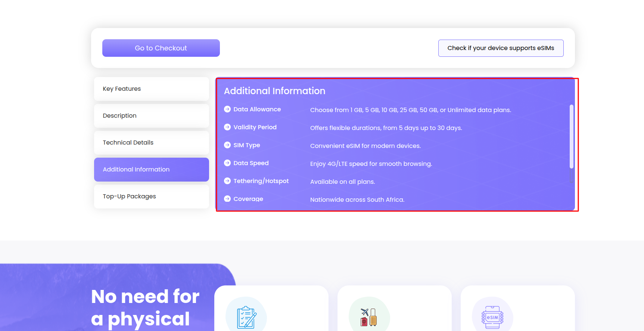The height and width of the screenshot is (331, 644).
Task: Switch to the Description tab
Action: coord(151,116)
